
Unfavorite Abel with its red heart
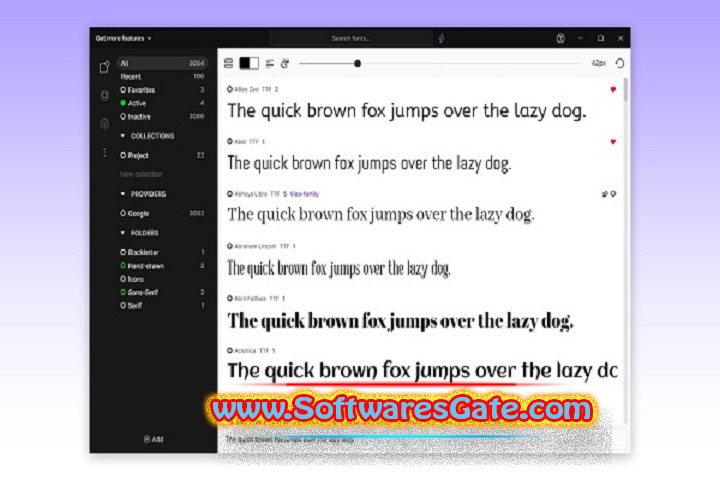pos(613,141)
